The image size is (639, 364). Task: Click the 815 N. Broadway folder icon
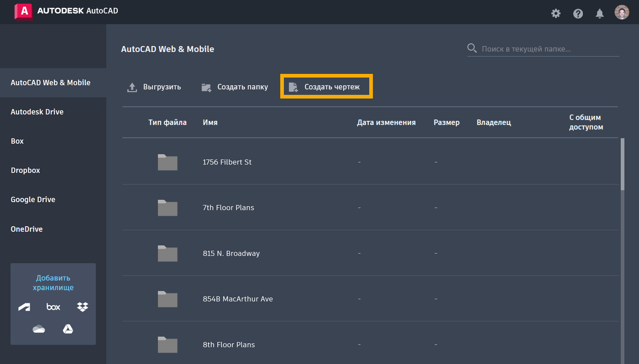click(x=168, y=253)
